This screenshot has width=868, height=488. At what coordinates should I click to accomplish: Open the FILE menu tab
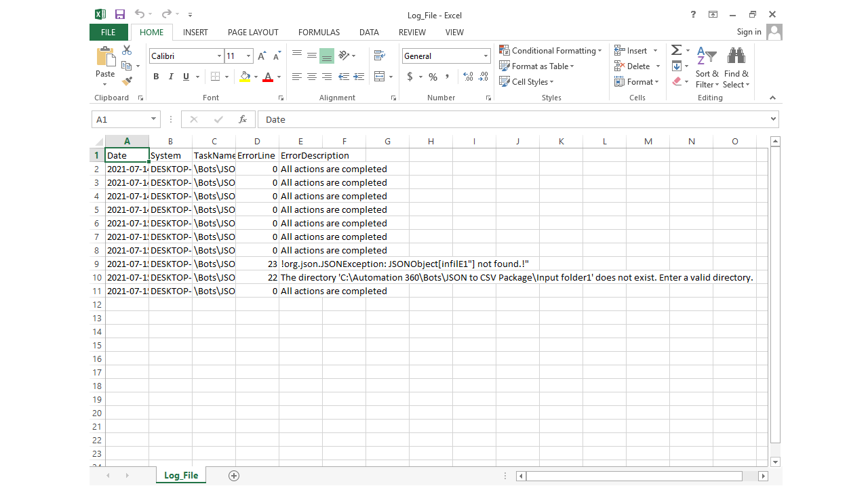108,32
